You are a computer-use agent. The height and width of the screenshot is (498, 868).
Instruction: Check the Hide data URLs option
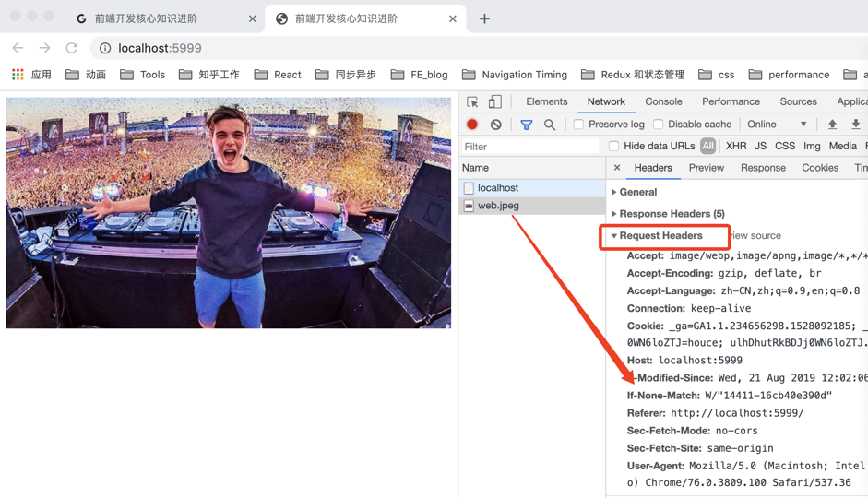pos(613,146)
